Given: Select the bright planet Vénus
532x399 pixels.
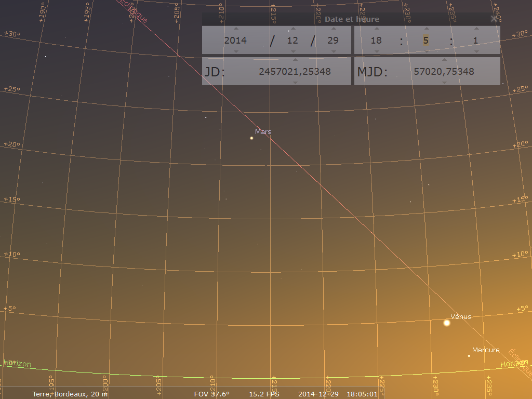Looking at the screenshot, I should (447, 323).
